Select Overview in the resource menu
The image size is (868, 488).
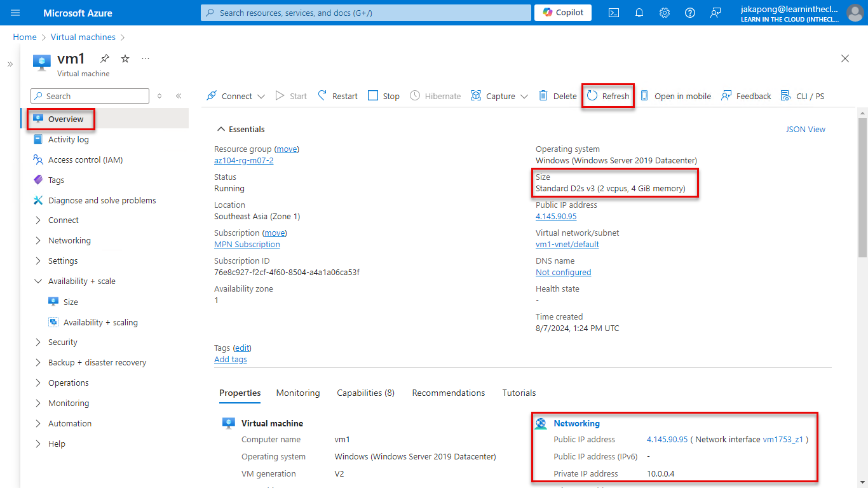point(106,119)
